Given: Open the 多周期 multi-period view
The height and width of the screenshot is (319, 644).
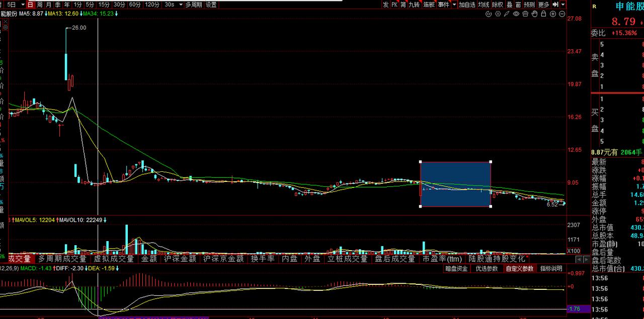Looking at the screenshot, I should tap(194, 5).
